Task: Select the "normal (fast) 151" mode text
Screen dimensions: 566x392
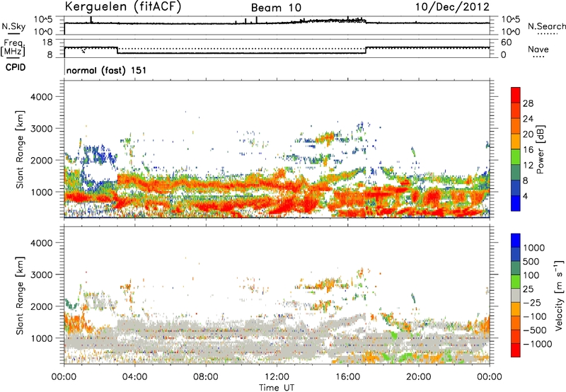Action: point(107,70)
